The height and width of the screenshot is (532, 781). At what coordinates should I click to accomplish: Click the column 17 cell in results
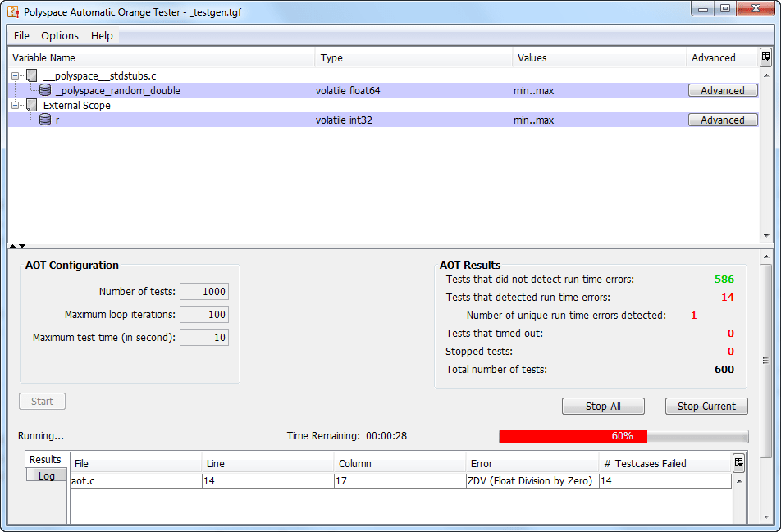click(x=400, y=480)
